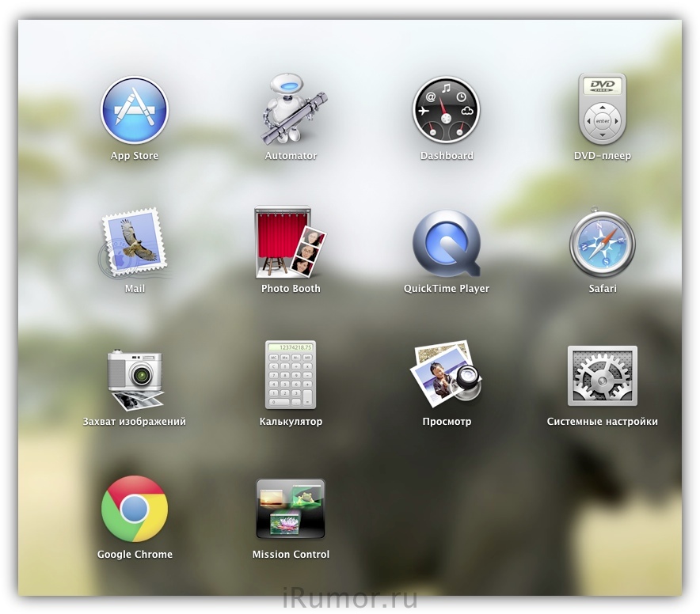This screenshot has width=700, height=614.
Task: Click the "Mission Control" label text
Action: [291, 555]
